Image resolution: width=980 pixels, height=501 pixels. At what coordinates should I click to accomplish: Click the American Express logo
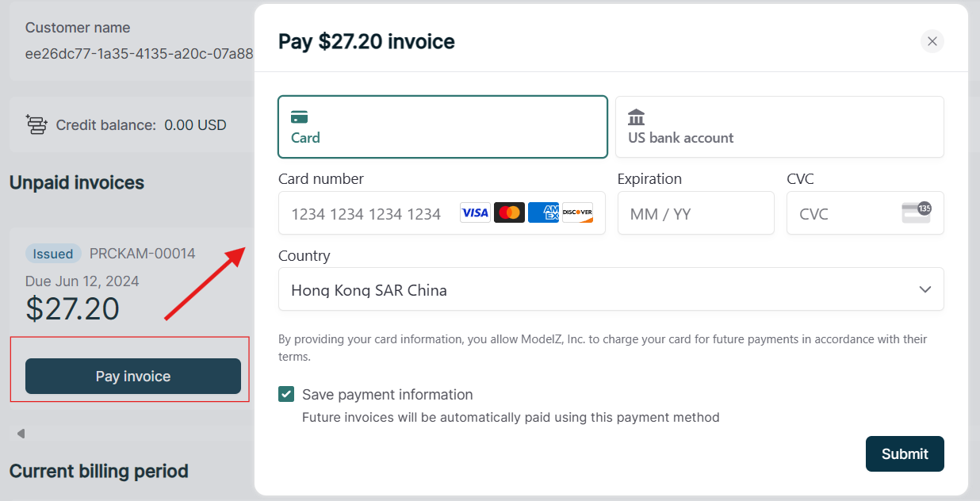[x=543, y=212]
